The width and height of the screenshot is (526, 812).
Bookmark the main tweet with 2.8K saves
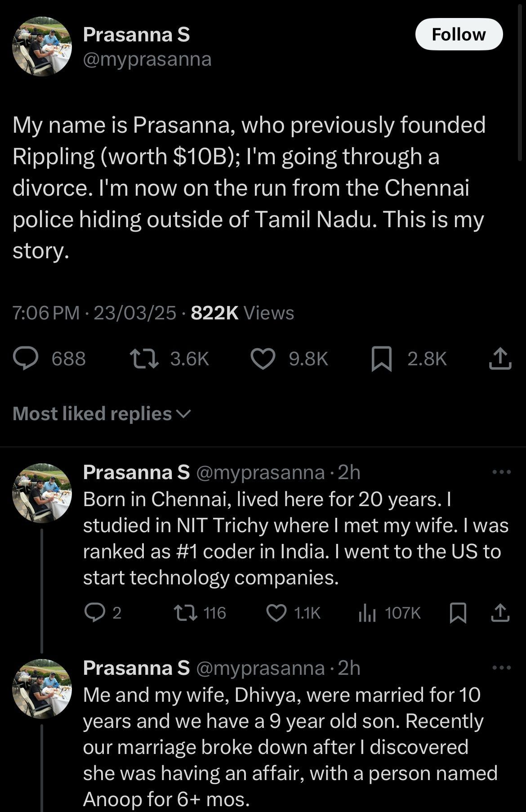click(381, 359)
